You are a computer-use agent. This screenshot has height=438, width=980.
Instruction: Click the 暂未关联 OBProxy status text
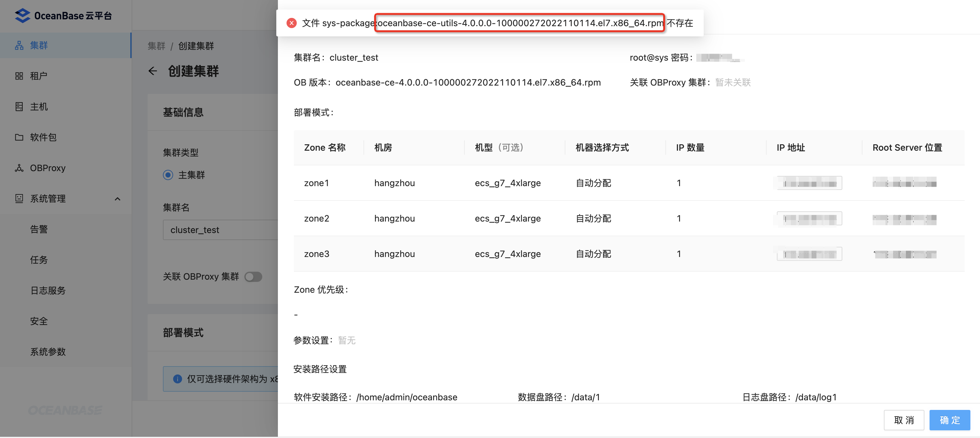pyautogui.click(x=733, y=82)
